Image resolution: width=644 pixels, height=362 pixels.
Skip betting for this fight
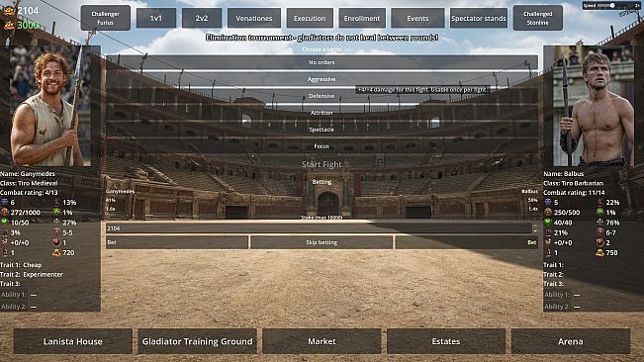click(322, 242)
